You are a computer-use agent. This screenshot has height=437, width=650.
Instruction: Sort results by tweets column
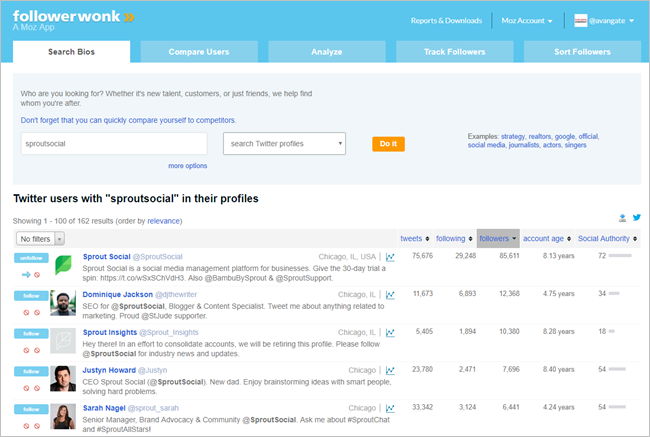[x=415, y=238]
